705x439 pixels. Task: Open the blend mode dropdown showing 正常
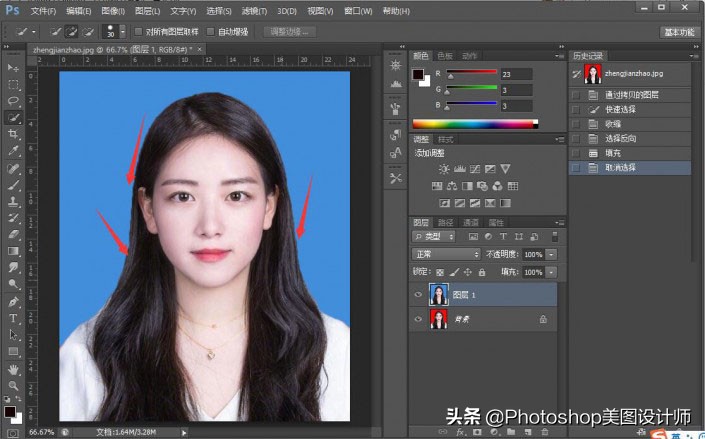click(447, 255)
